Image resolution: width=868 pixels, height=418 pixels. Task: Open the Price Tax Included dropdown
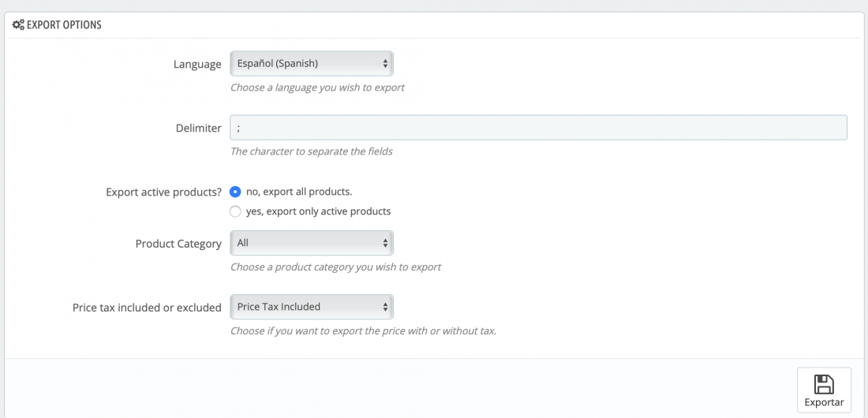[x=312, y=307]
